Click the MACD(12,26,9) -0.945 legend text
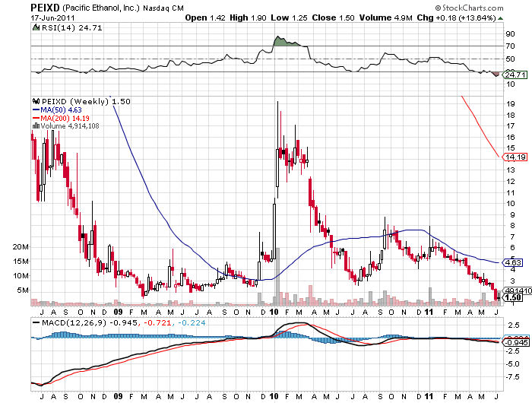 tap(90, 323)
